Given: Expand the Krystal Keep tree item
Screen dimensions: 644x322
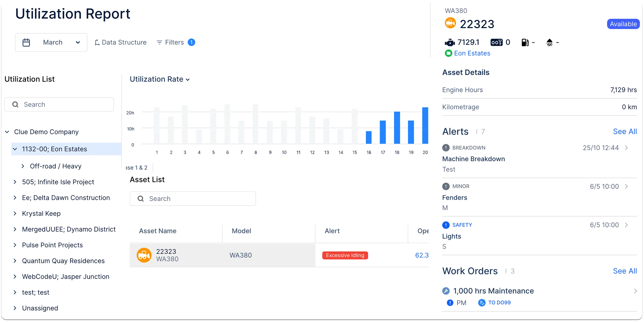Looking at the screenshot, I should (x=15, y=213).
